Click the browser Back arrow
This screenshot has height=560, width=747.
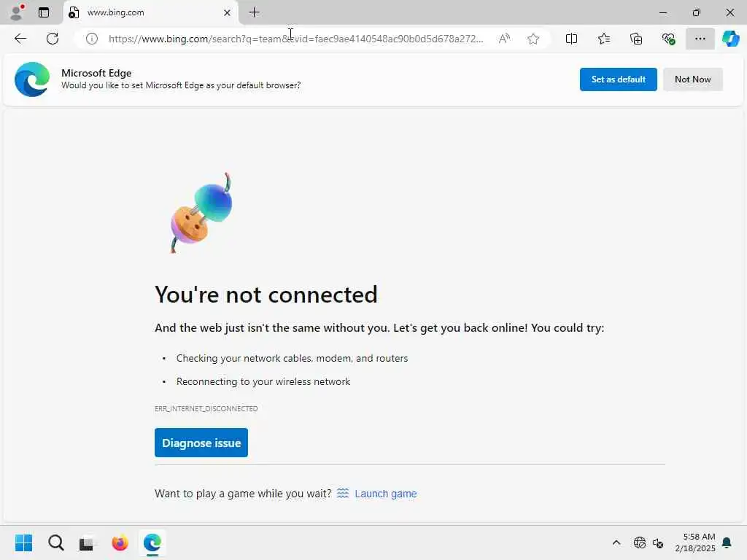coord(20,39)
